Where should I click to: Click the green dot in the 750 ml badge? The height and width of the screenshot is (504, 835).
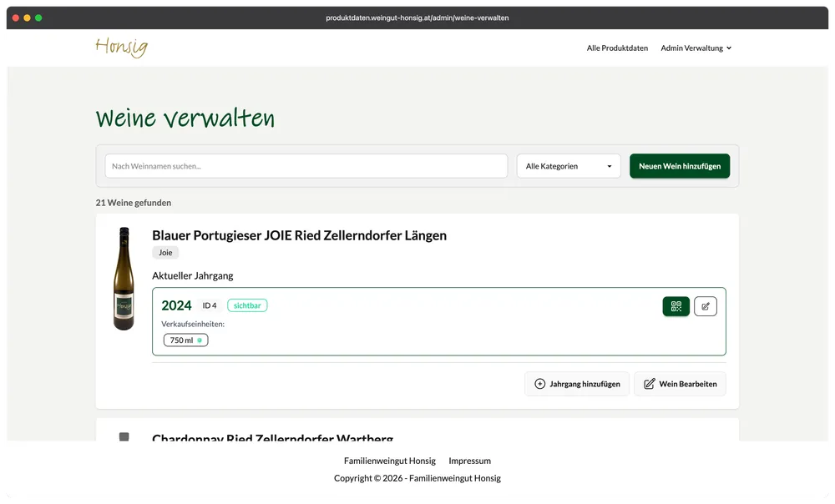200,340
